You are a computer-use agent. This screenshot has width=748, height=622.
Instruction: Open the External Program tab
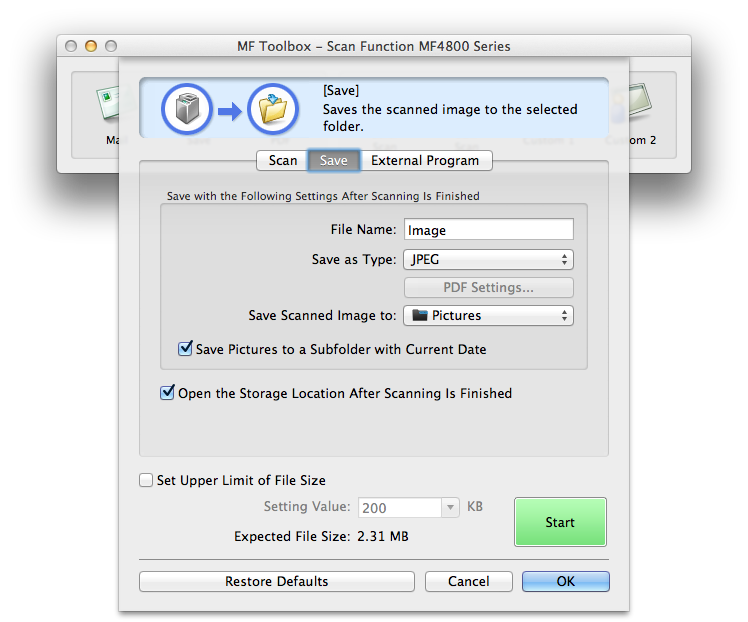tap(425, 160)
